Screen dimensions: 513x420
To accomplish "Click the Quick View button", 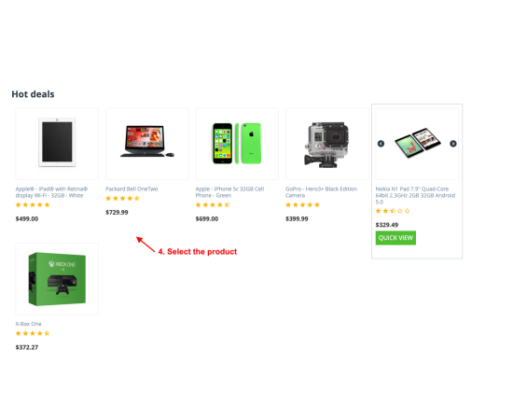I will pyautogui.click(x=395, y=238).
